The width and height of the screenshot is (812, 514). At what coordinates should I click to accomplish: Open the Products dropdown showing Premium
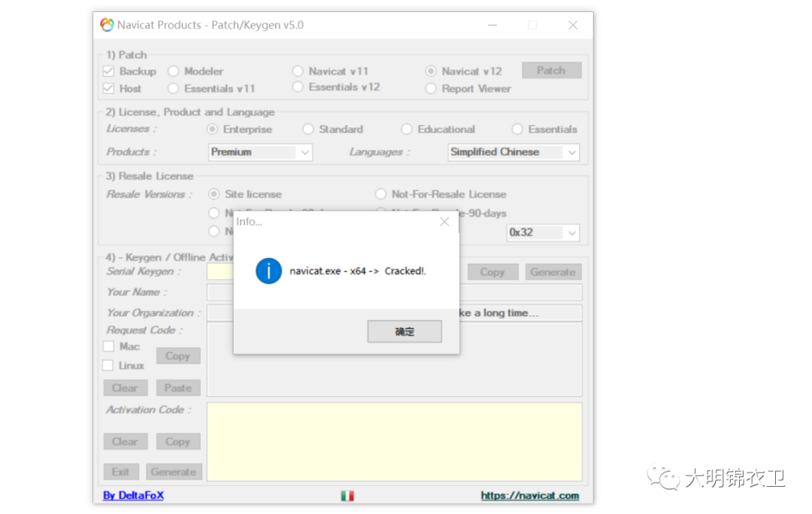pos(260,152)
